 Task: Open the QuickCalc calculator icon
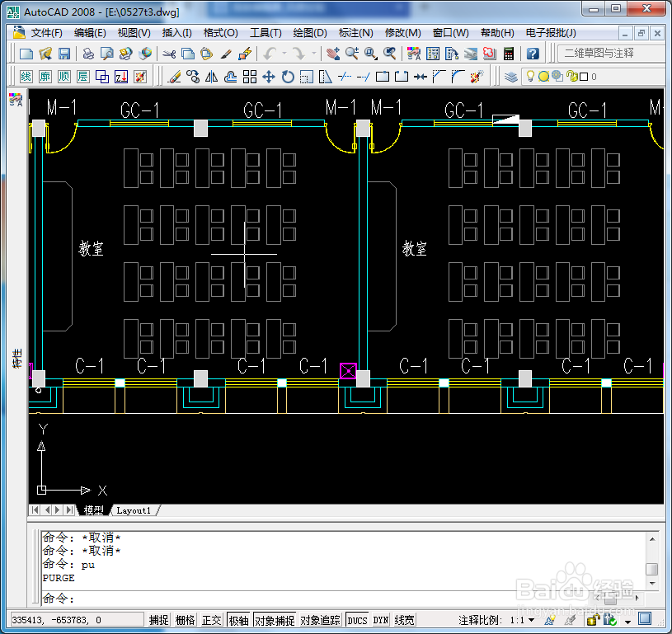click(508, 54)
